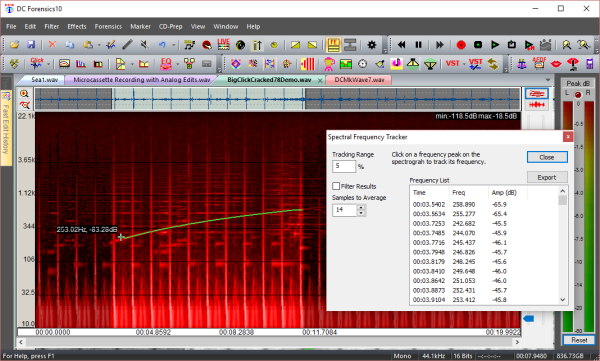This screenshot has height=361, width=600.
Task: Click the Close button in Frequency Tracker
Action: point(547,157)
